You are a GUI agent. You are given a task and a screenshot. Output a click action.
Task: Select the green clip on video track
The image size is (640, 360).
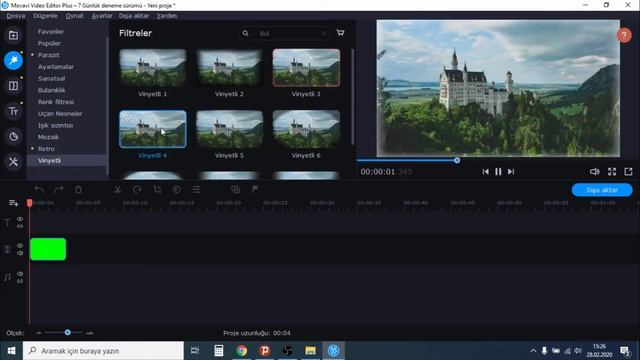[x=48, y=249]
